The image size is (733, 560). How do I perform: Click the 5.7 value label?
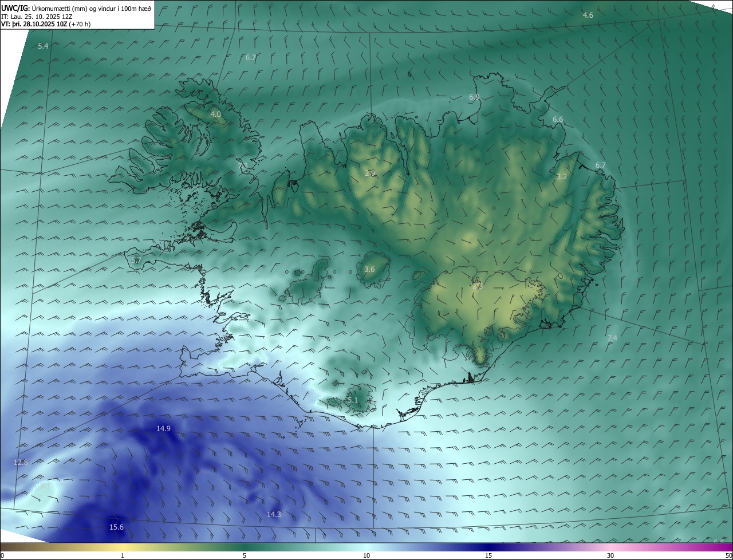[x=136, y=260]
